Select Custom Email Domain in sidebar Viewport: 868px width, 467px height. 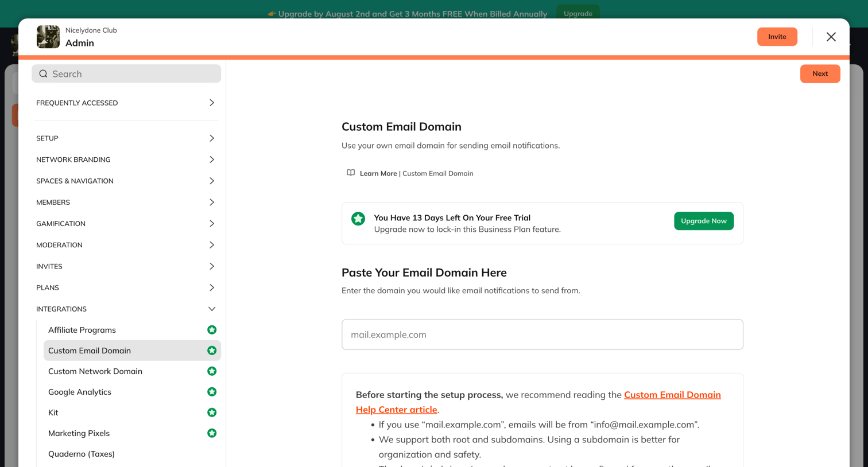tap(132, 351)
